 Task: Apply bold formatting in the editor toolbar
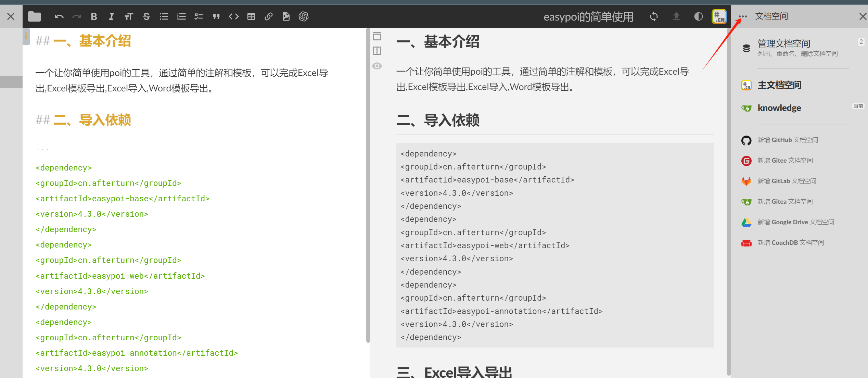coord(93,16)
